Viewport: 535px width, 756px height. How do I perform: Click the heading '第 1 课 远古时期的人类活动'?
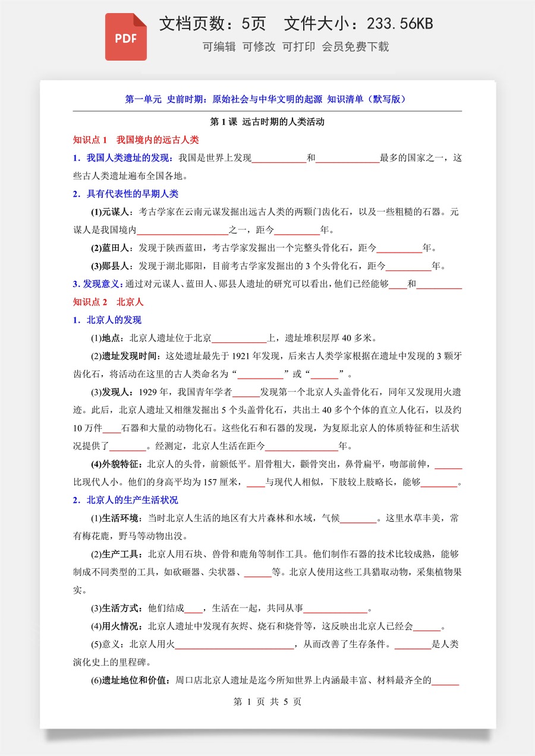pyautogui.click(x=267, y=122)
